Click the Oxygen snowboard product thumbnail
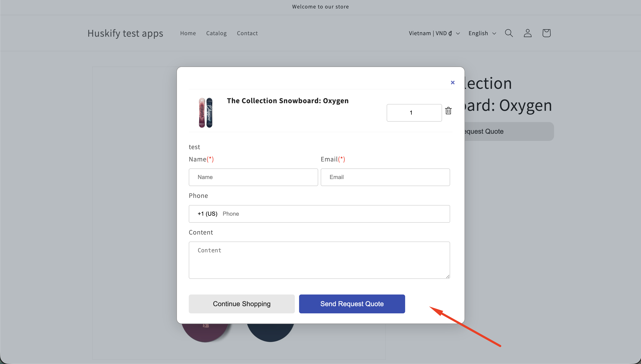The height and width of the screenshot is (364, 641). click(x=206, y=113)
